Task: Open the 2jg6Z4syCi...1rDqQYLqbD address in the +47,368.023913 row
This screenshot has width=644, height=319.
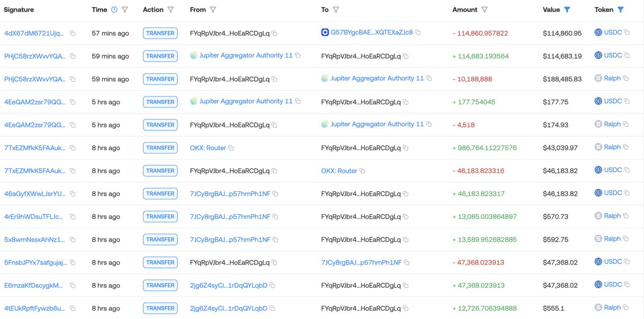Action: pos(228,285)
